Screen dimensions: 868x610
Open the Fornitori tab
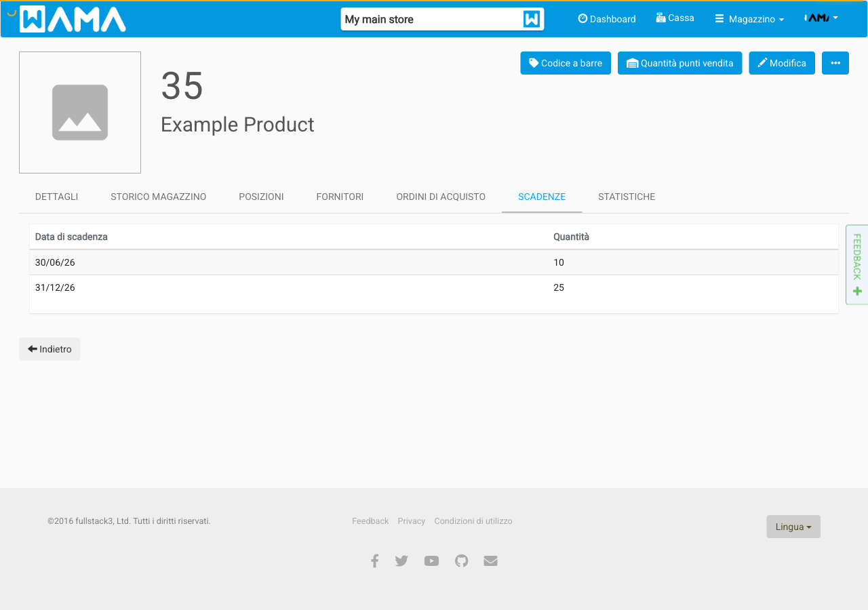click(x=340, y=197)
